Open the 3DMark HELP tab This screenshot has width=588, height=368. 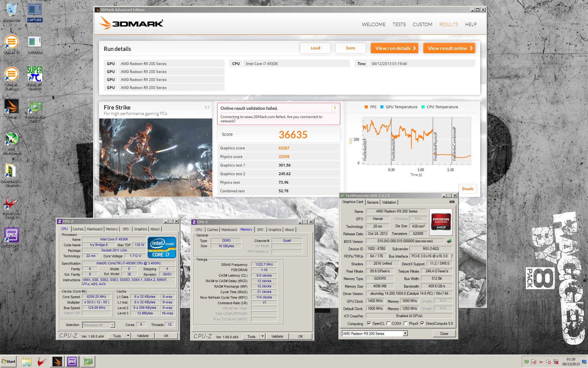pyautogui.click(x=471, y=24)
